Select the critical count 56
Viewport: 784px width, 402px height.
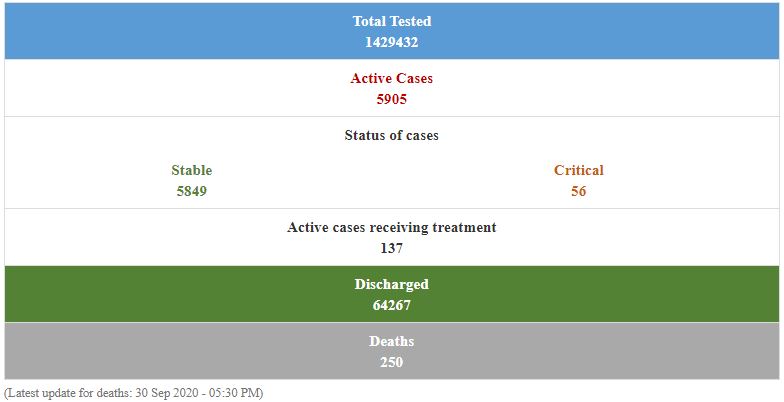pos(578,191)
